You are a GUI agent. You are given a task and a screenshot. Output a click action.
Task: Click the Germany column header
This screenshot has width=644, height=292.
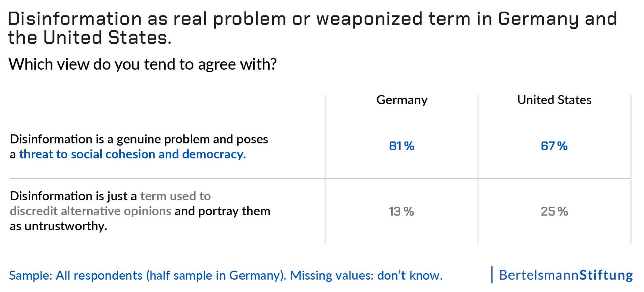coord(402,100)
